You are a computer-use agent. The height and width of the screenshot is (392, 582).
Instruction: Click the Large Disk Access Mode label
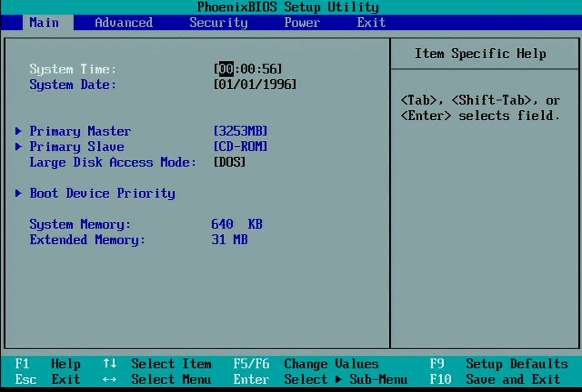pos(113,162)
